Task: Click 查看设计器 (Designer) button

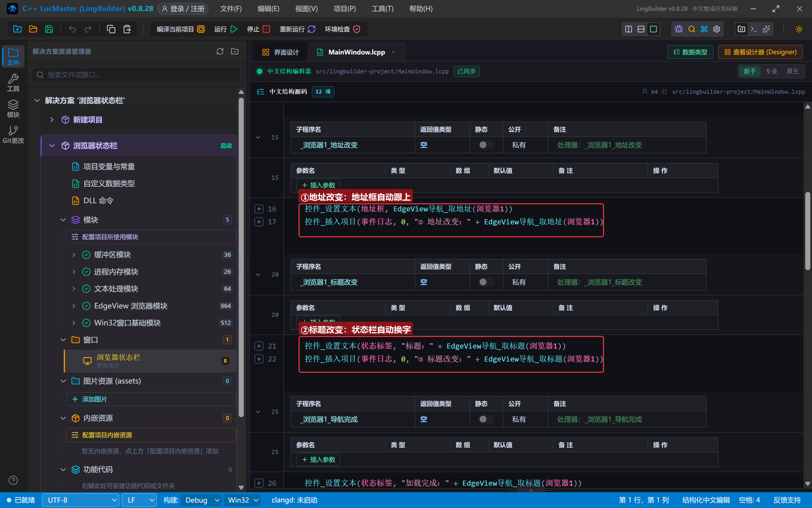Action: coord(760,52)
